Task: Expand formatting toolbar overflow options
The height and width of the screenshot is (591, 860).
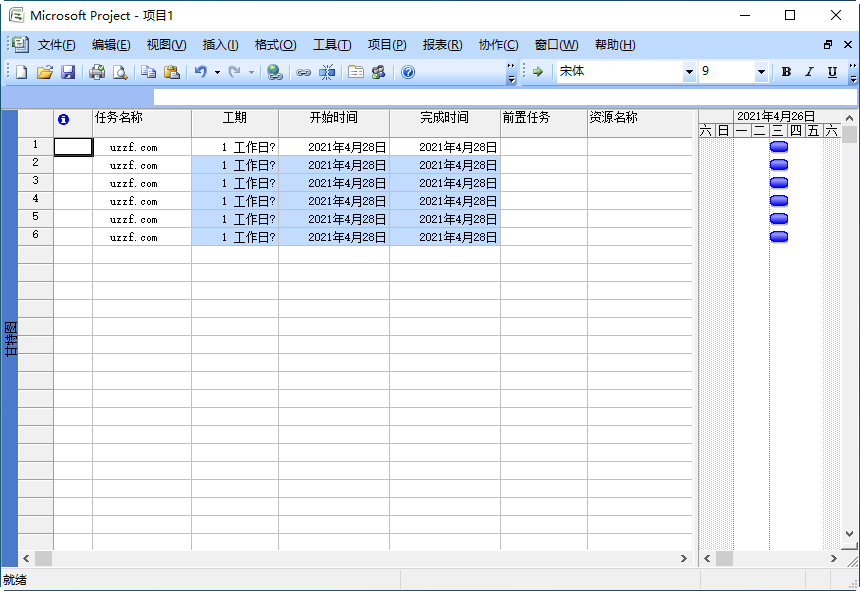Action: [x=853, y=72]
